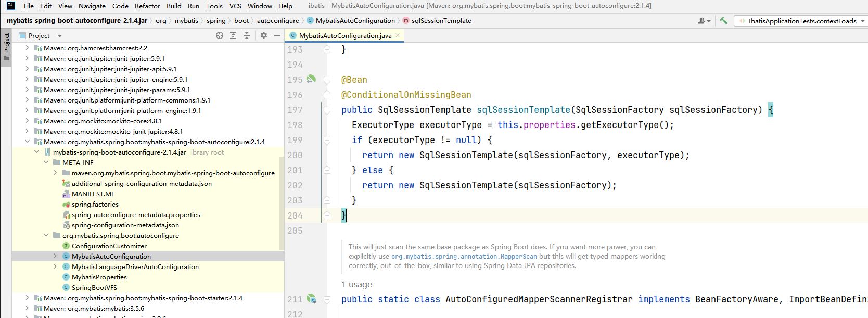Screen dimensions: 868x318
Task: Click the '1 usage' inlay hint
Action: tap(356, 284)
